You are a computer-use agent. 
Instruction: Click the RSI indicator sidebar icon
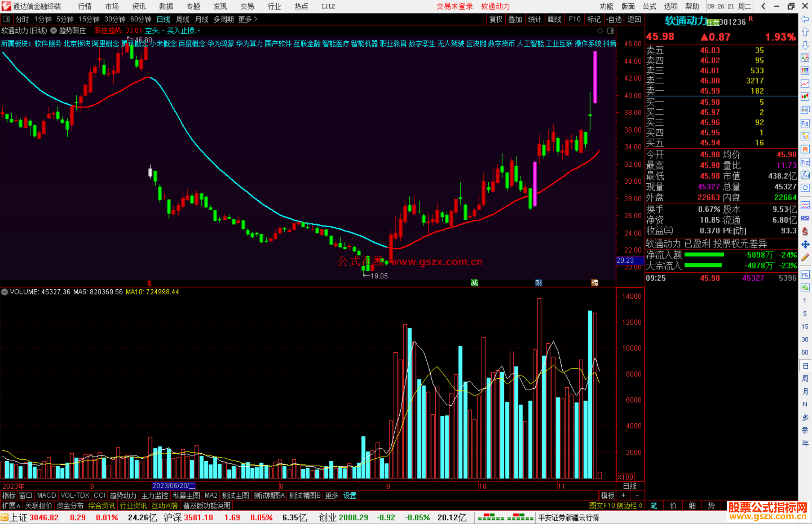805,218
